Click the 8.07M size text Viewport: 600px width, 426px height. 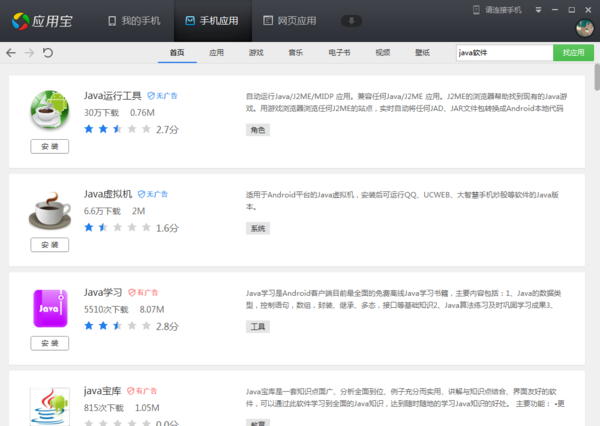tap(152, 310)
